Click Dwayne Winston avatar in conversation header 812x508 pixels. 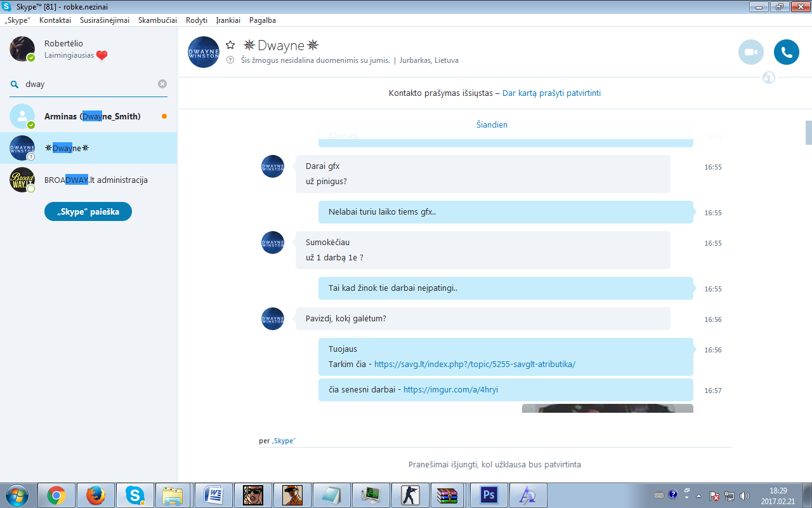[x=204, y=52]
